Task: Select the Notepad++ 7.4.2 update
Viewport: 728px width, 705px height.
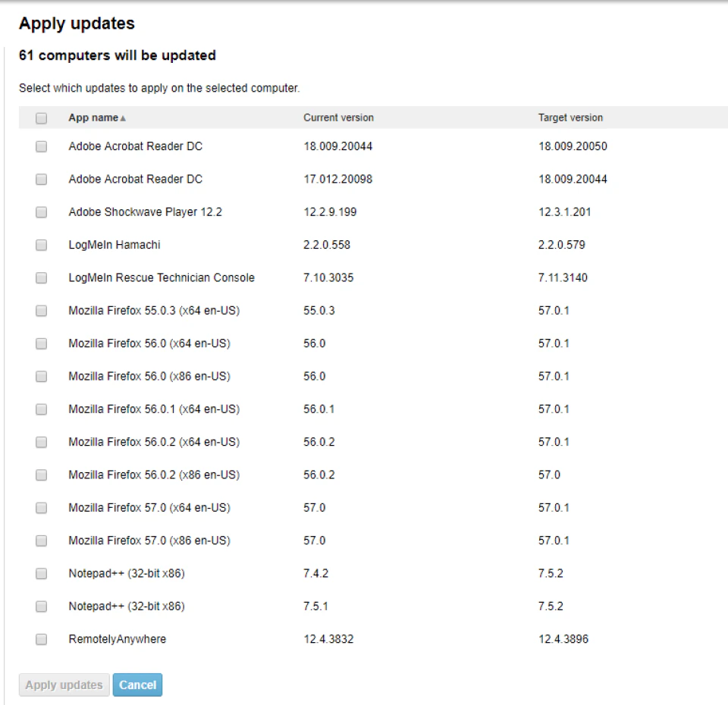Action: click(42, 573)
